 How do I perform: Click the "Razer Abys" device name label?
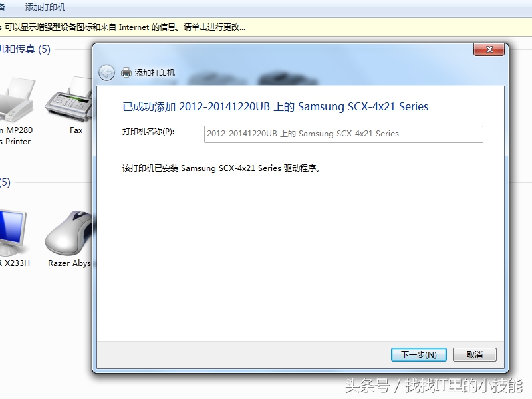coord(70,263)
